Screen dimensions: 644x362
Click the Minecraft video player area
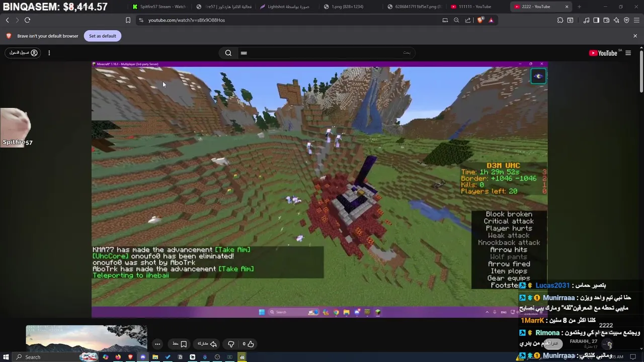coord(319,190)
